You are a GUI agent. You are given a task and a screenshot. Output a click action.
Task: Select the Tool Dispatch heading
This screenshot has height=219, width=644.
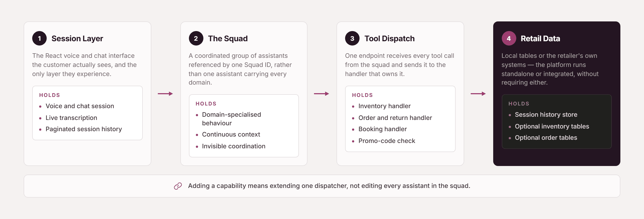pyautogui.click(x=389, y=39)
